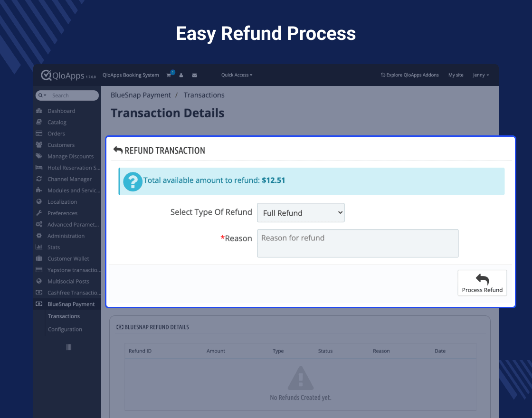Image resolution: width=532 pixels, height=418 pixels.
Task: Select the Transactions submenu item
Action: [64, 316]
